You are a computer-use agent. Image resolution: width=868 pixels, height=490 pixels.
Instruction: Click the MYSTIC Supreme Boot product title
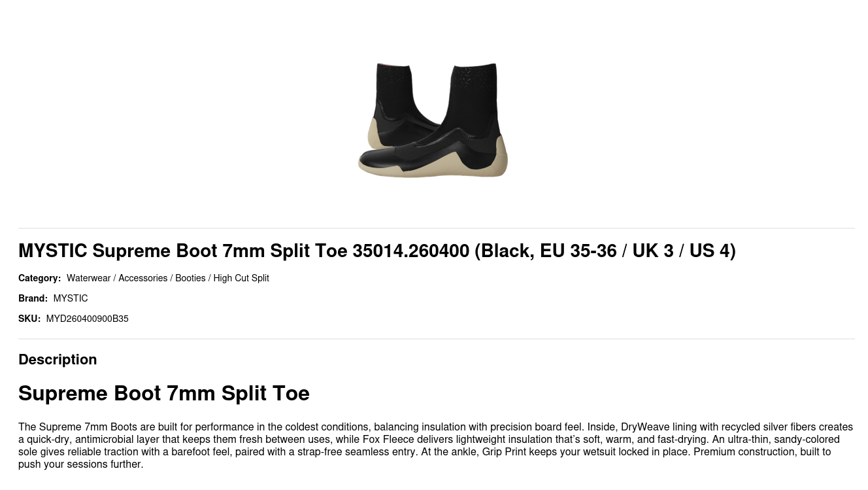(376, 251)
